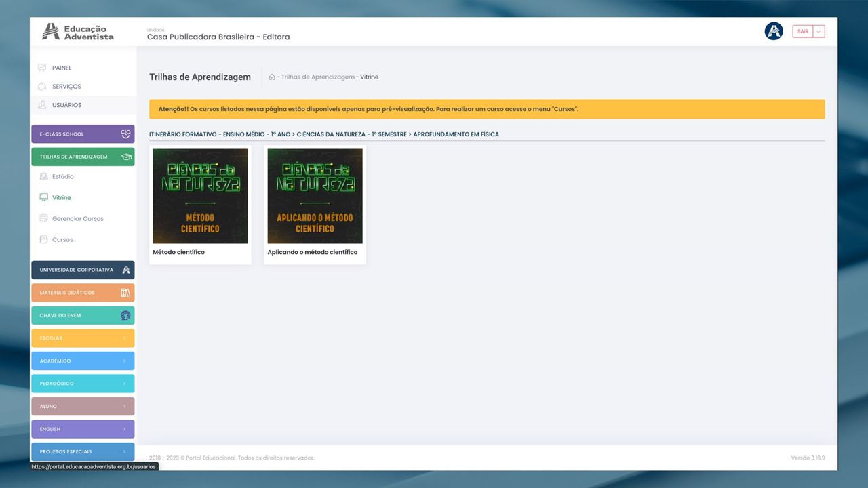Click the Estúdio icon

(x=44, y=176)
